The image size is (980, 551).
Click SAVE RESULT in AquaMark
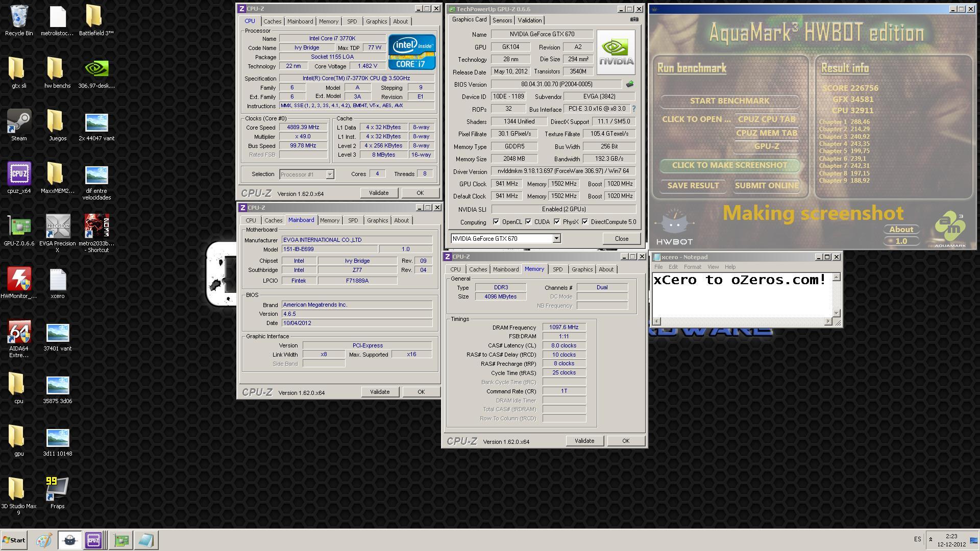click(x=693, y=185)
